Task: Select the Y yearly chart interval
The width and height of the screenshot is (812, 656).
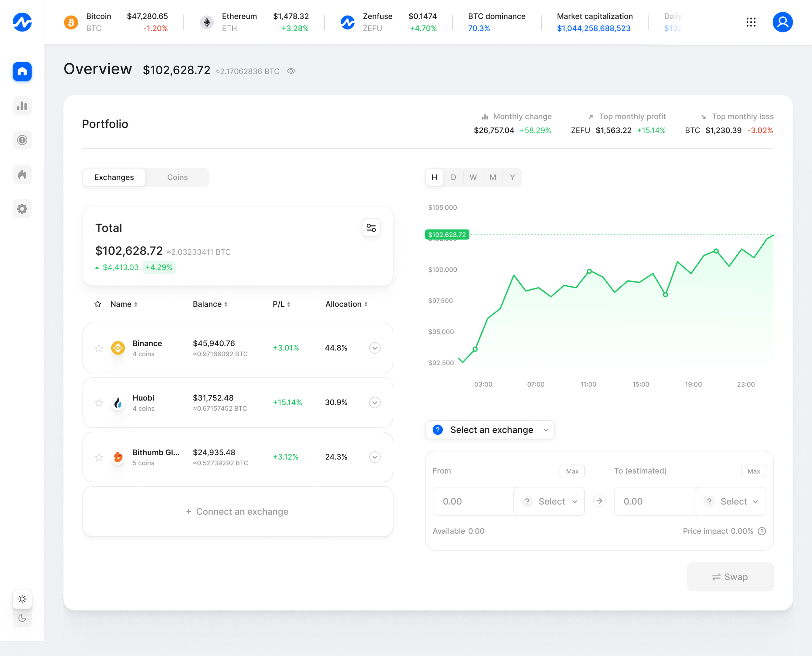Action: [x=512, y=177]
